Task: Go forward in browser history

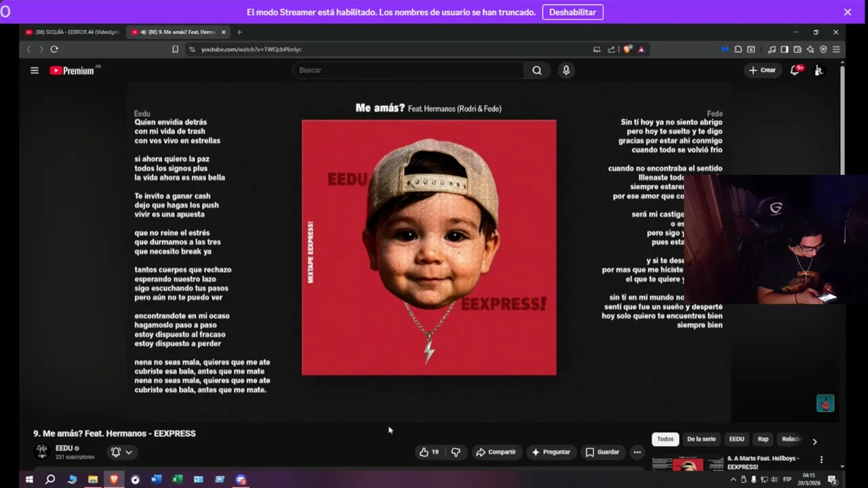Action: pyautogui.click(x=41, y=49)
